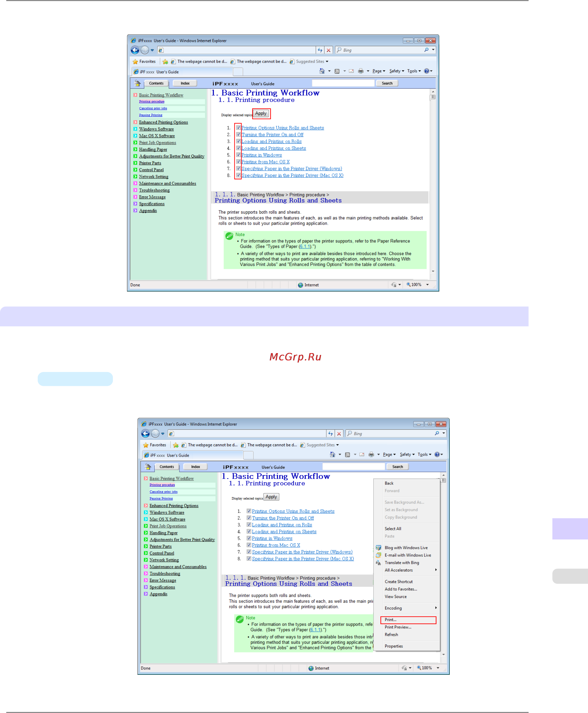The image size is (588, 713).
Task: Click the Home icon in the lower window command bar
Action: pos(333,454)
